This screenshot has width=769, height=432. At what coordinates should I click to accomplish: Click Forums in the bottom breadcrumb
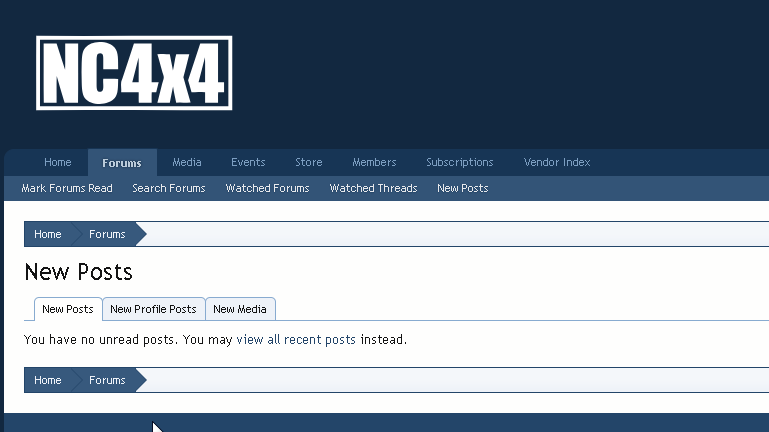(107, 380)
